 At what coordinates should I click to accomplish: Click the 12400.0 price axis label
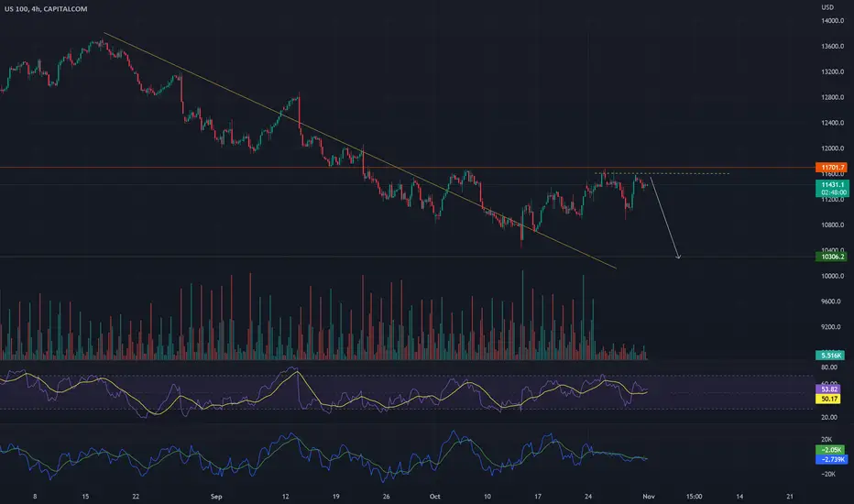[833, 123]
